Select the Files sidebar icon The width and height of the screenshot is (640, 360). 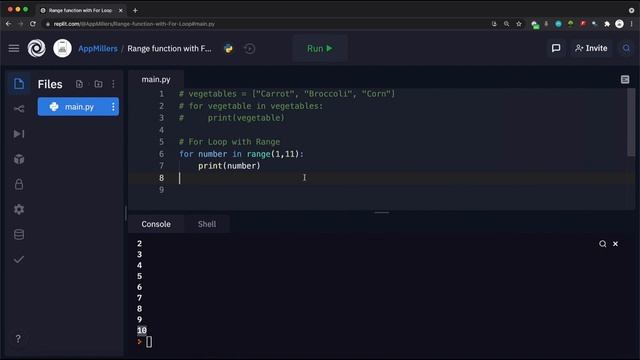[x=19, y=84]
